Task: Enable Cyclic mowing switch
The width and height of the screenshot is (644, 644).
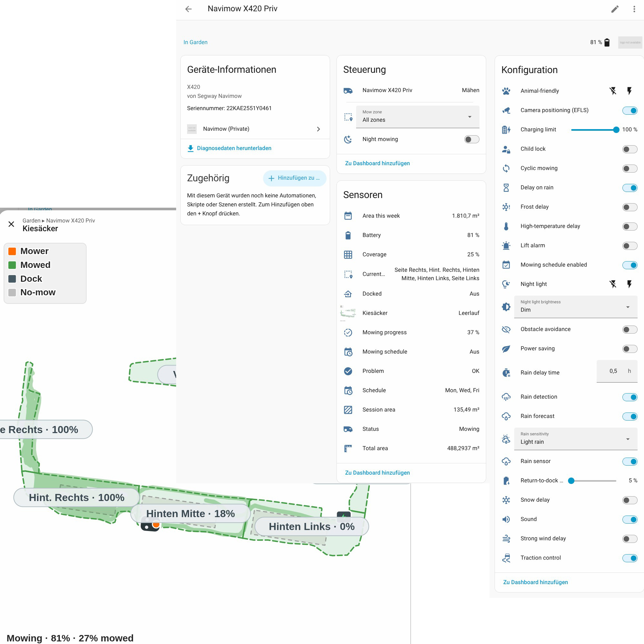Action: (630, 168)
